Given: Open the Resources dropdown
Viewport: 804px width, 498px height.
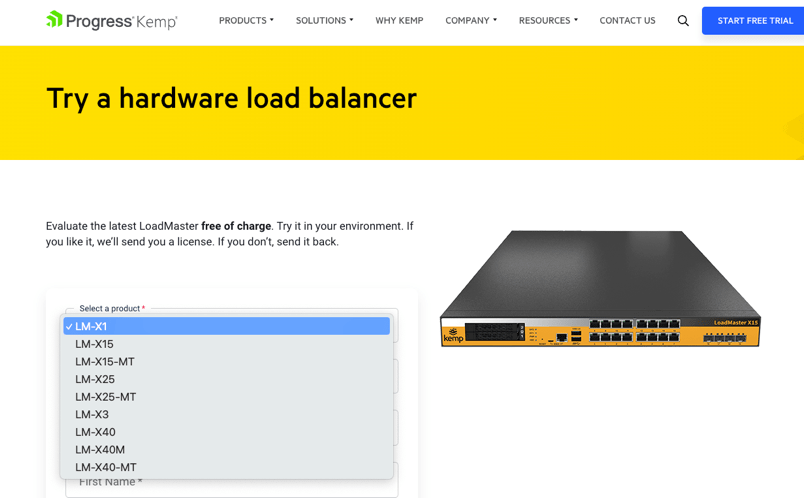Looking at the screenshot, I should click(548, 21).
